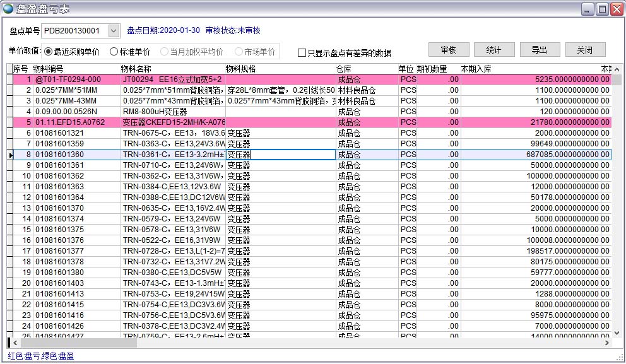The height and width of the screenshot is (364, 626).
Task: Enable 只显示盘点有差异的数据 checkbox
Action: (302, 53)
